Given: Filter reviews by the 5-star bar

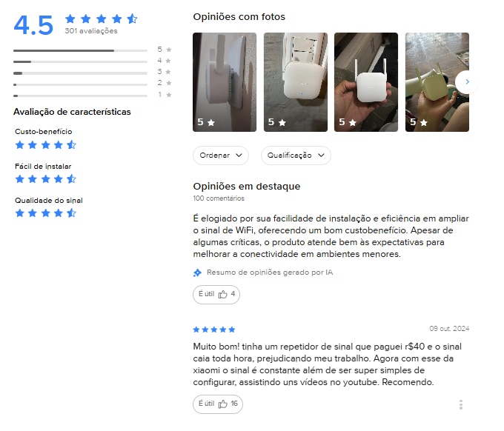Looking at the screenshot, I should pyautogui.click(x=92, y=50).
